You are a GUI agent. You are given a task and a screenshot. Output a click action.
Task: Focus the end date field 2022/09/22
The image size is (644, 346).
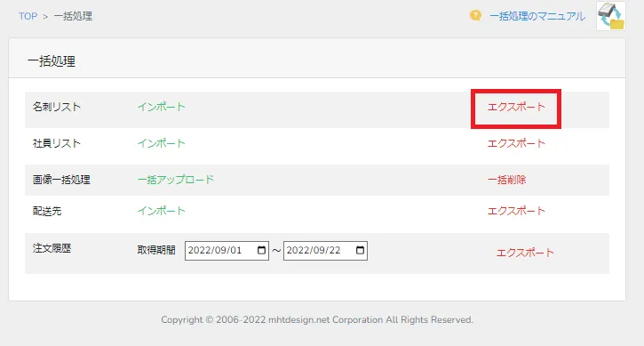coord(325,251)
